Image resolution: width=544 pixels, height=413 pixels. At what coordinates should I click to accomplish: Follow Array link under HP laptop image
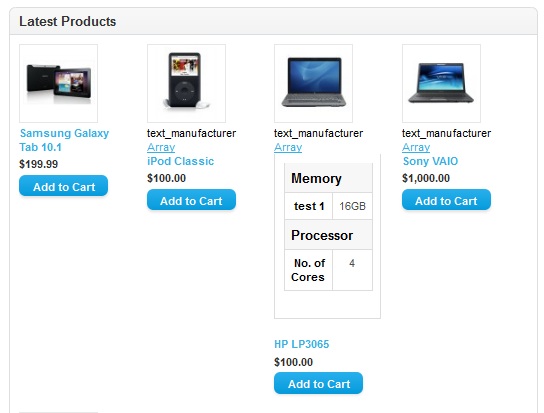288,147
